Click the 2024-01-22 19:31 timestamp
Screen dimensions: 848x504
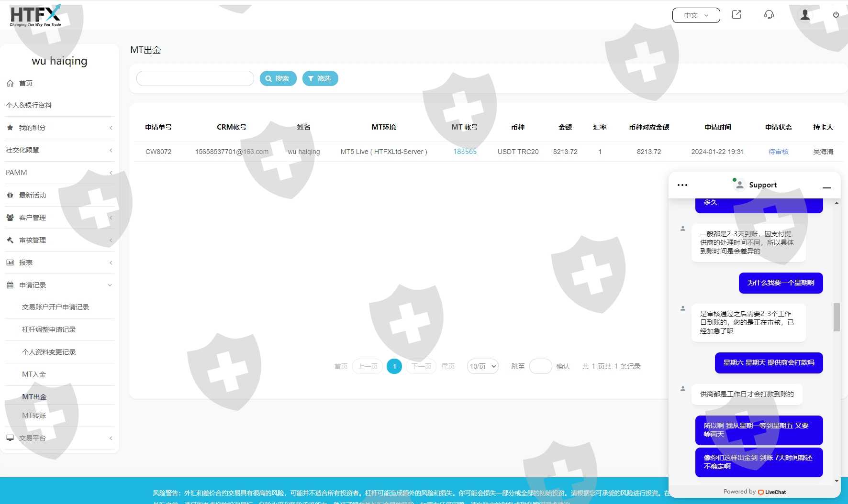[x=717, y=152]
